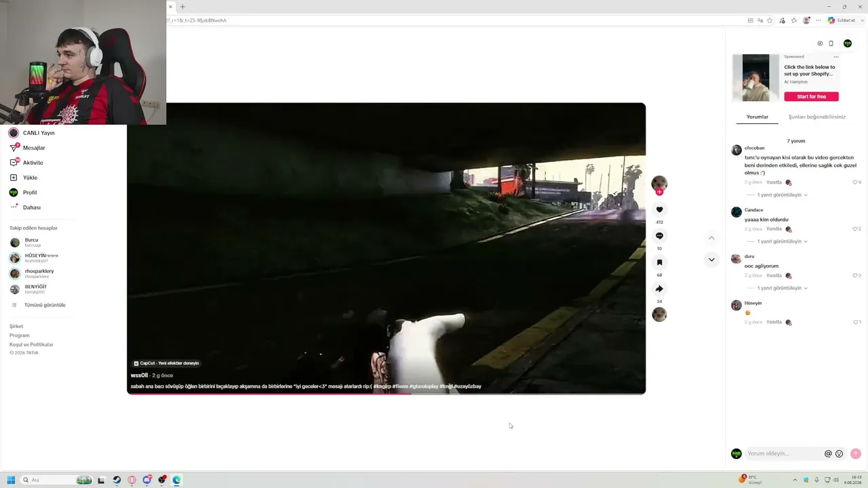This screenshot has height=488, width=868.
Task: Open Profil from the sidebar
Action: pyautogui.click(x=23, y=192)
